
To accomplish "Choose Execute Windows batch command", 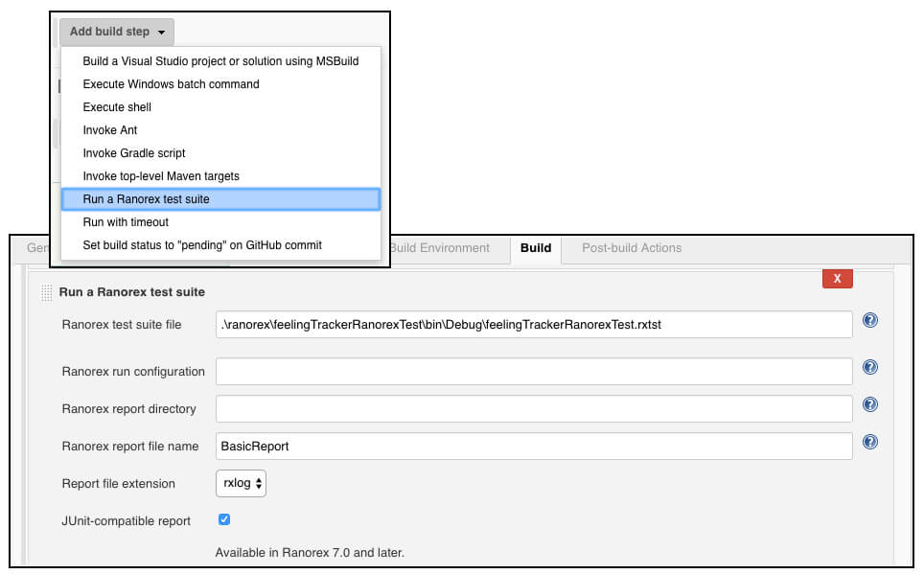I will (x=220, y=84).
